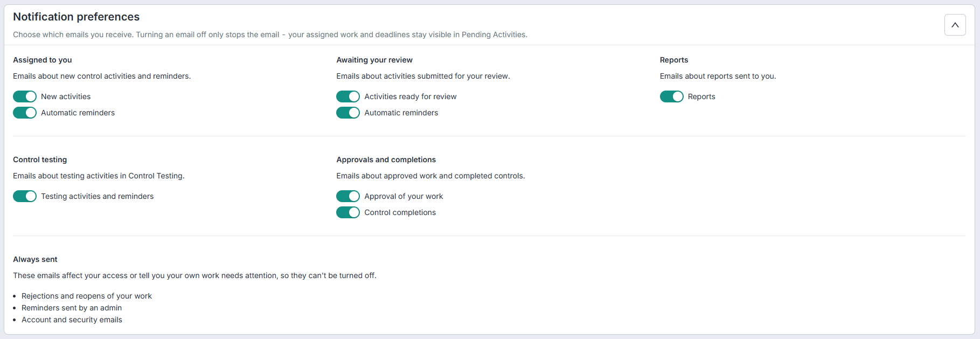This screenshot has width=980, height=339.
Task: Click Account and security emails item
Action: click(72, 320)
